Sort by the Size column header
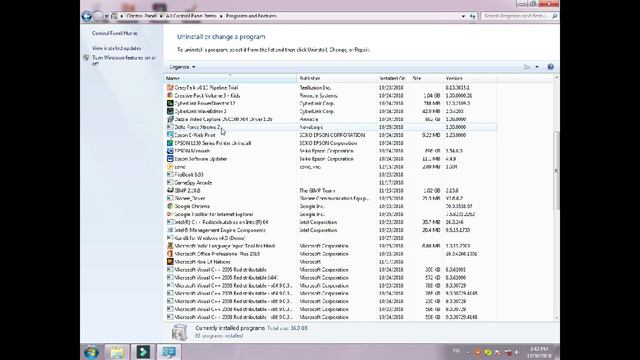The image size is (640, 360). coord(427,78)
